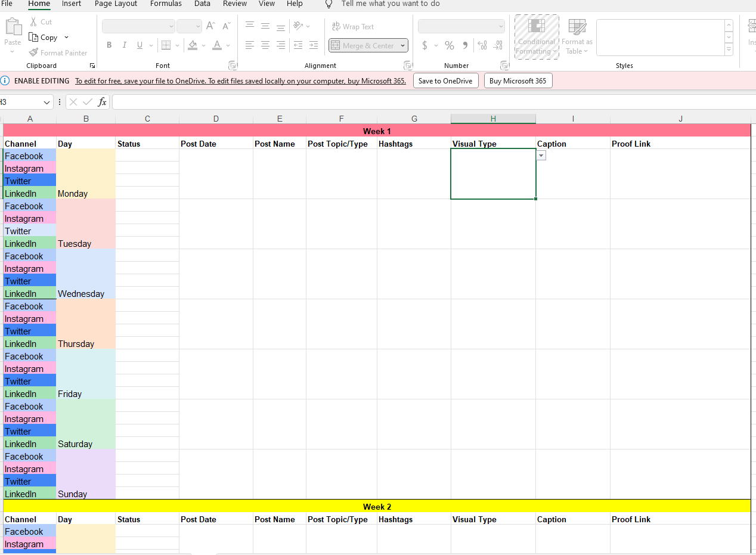Screen dimensions: 756x555
Task: Click the Orientation text-angle icon
Action: pos(298,26)
